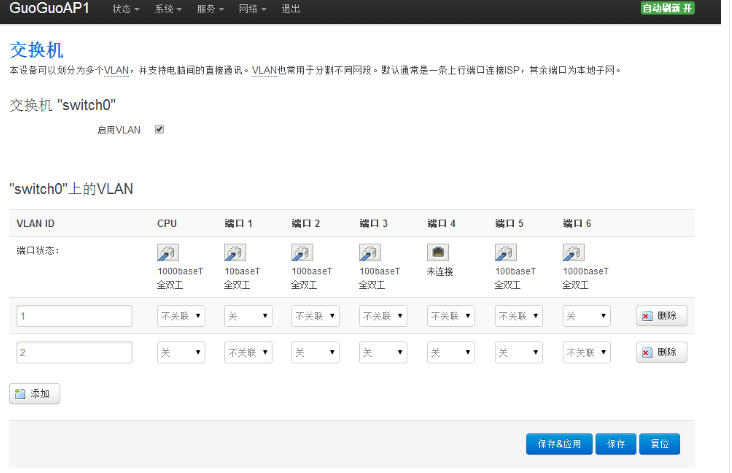
Task: Focus the VLAN ID field containing 2
Action: pos(75,353)
